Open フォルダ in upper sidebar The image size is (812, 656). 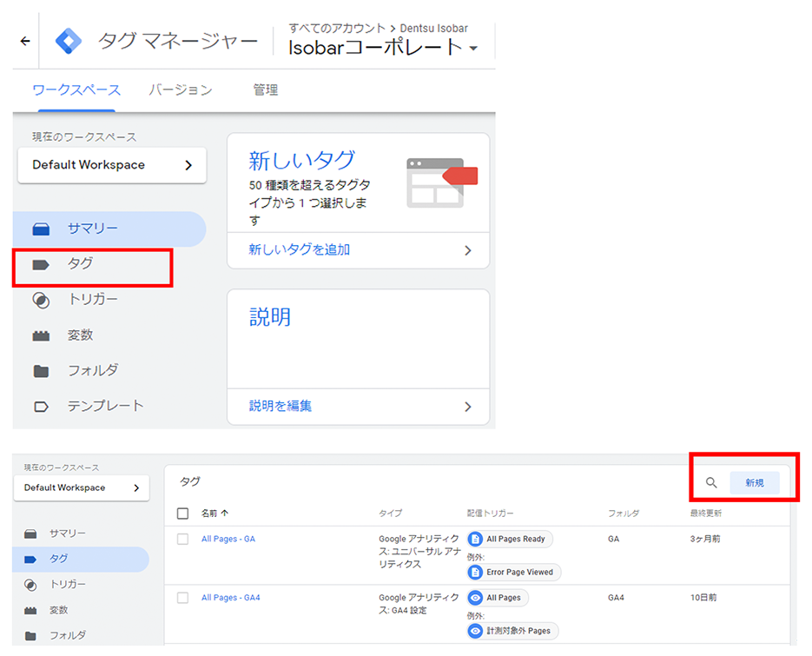click(x=92, y=371)
